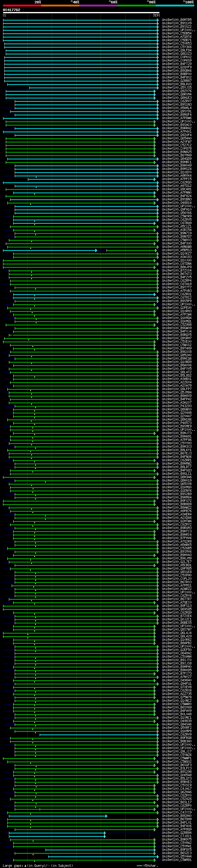The width and height of the screenshot is (197, 868).
Task: Click the red 20% identity legend segment
Action: [x=22, y=6]
